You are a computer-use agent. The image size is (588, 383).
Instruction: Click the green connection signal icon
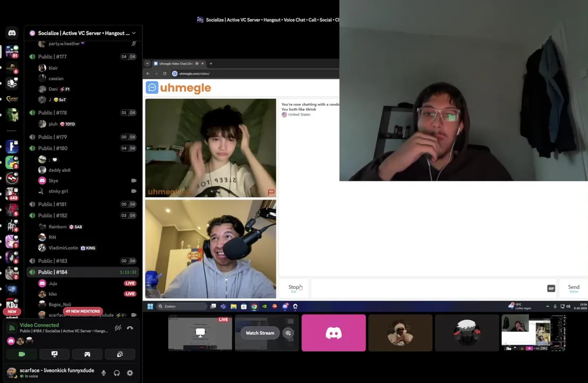[12, 328]
